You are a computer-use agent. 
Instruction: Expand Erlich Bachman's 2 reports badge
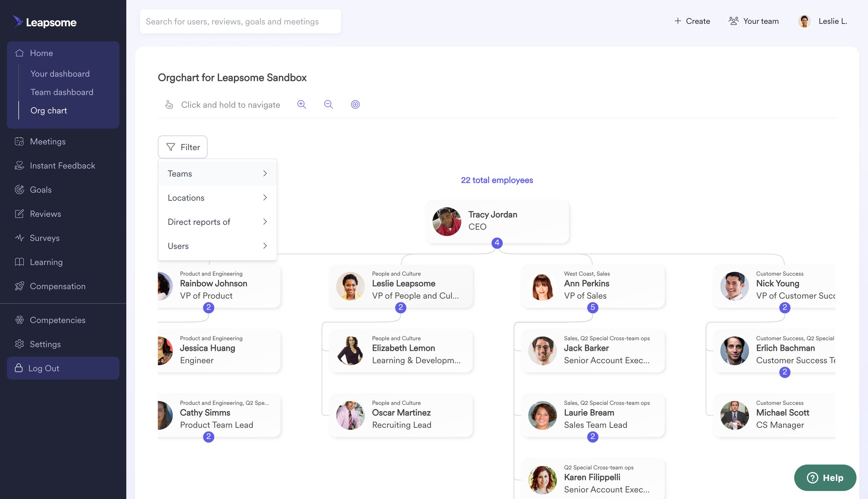(x=785, y=372)
